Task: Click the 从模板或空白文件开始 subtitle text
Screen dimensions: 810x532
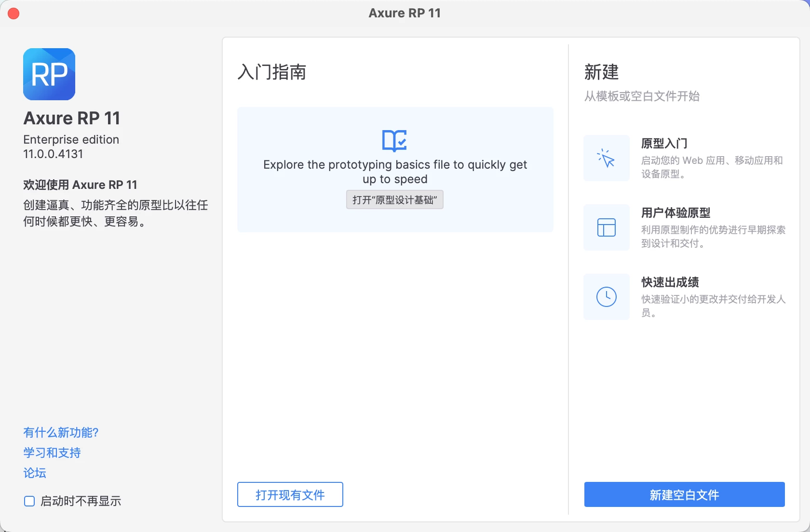Action: [642, 96]
